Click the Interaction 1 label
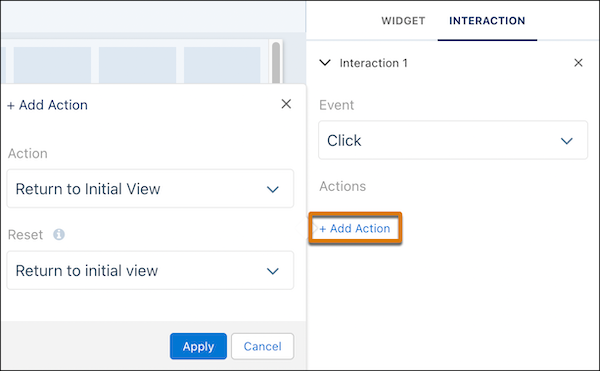The height and width of the screenshot is (371, 600). [373, 63]
